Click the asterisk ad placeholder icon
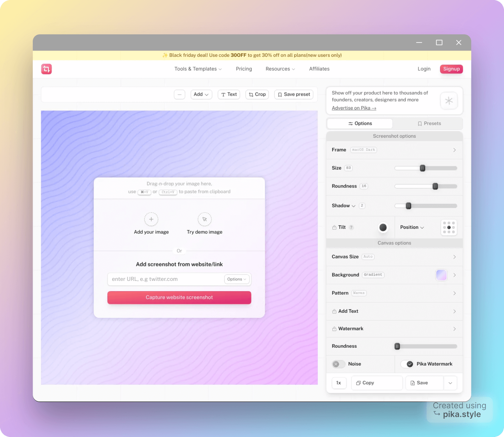The height and width of the screenshot is (437, 504). click(449, 101)
